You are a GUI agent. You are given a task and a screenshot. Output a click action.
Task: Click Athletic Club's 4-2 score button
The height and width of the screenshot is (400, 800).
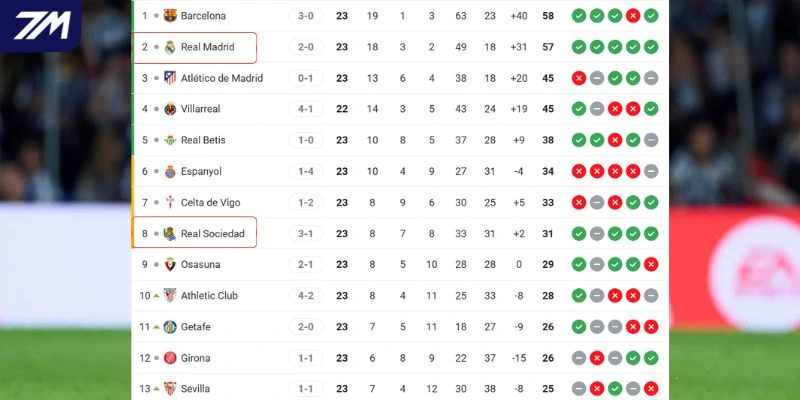tap(305, 296)
